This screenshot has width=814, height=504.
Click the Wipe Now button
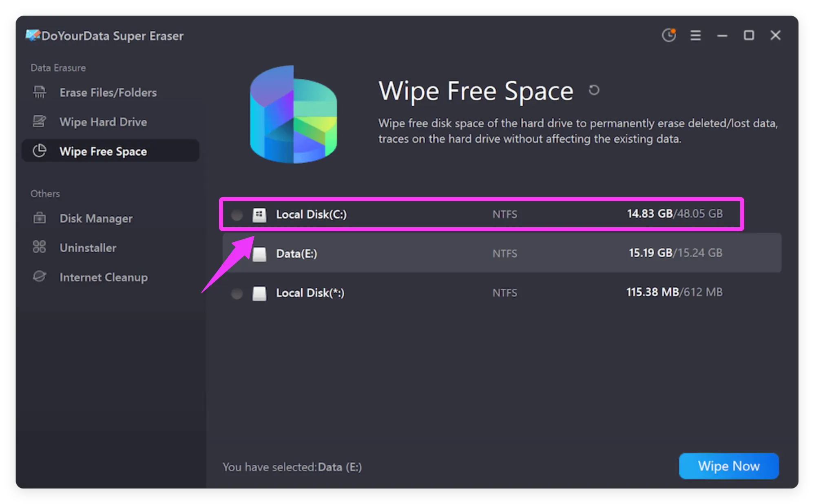tap(729, 466)
